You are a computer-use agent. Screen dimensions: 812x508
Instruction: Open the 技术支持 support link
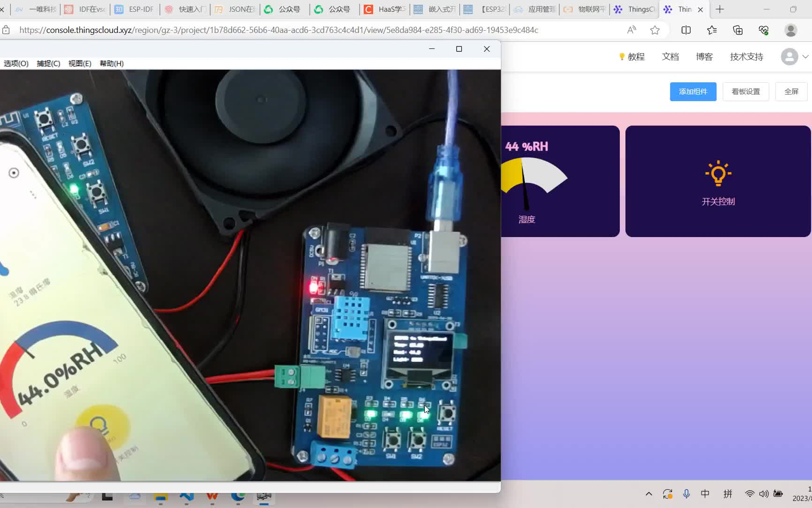click(x=747, y=57)
